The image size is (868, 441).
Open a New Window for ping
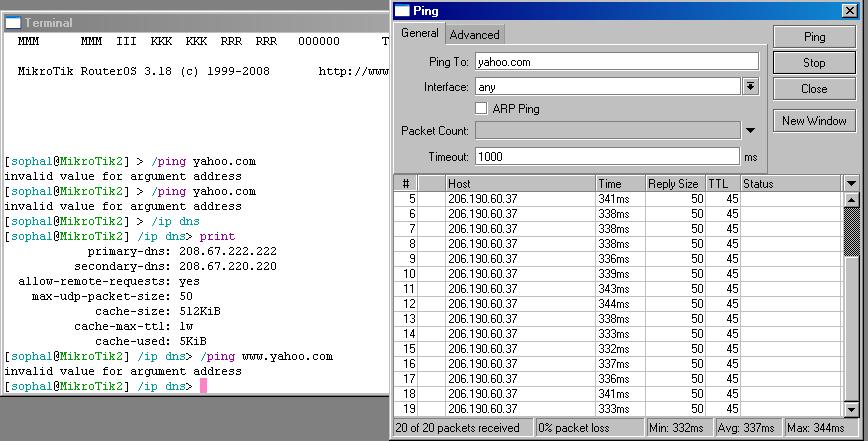pos(814,121)
